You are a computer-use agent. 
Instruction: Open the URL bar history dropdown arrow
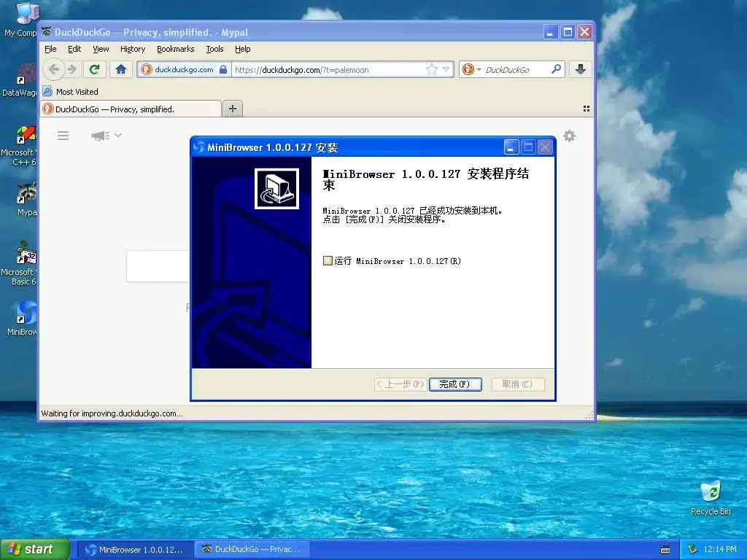(446, 69)
